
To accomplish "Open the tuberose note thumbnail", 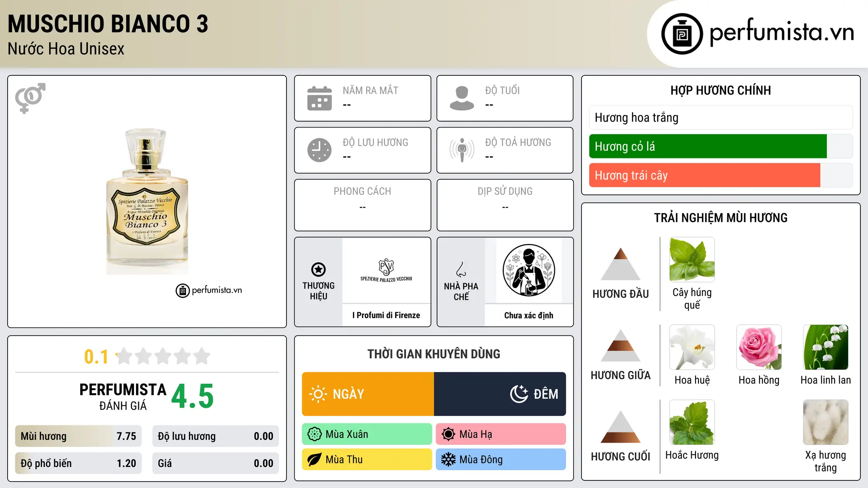I will point(692,347).
